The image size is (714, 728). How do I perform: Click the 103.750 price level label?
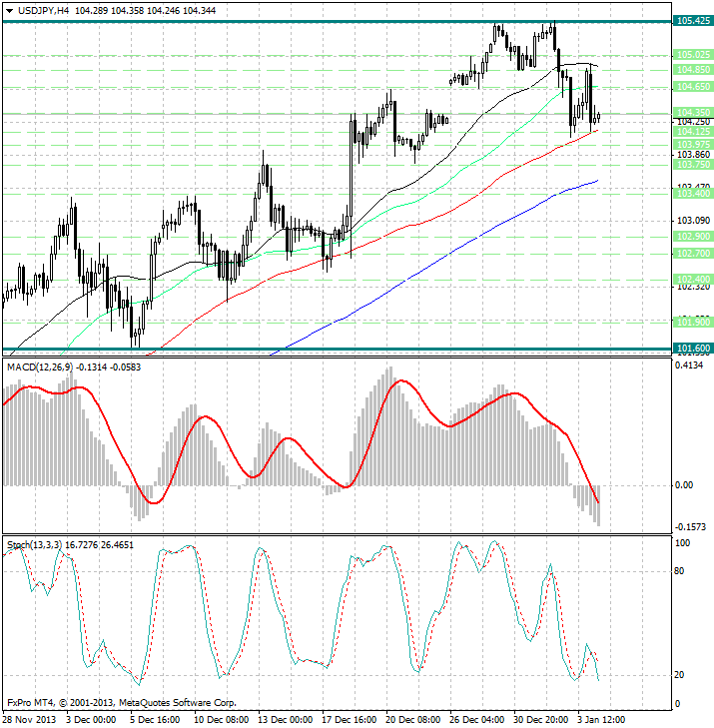point(693,165)
